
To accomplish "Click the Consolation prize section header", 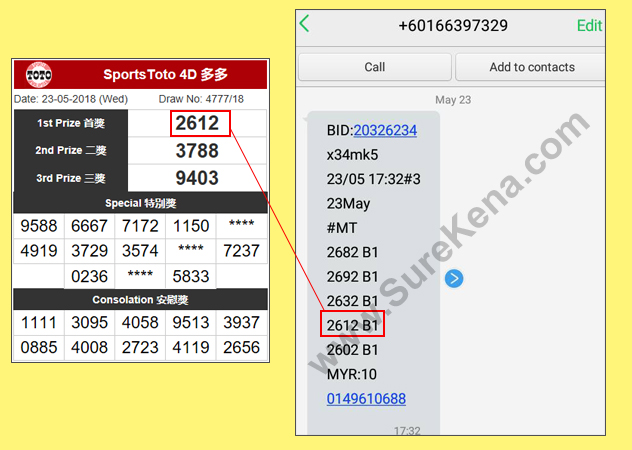I will (x=140, y=300).
